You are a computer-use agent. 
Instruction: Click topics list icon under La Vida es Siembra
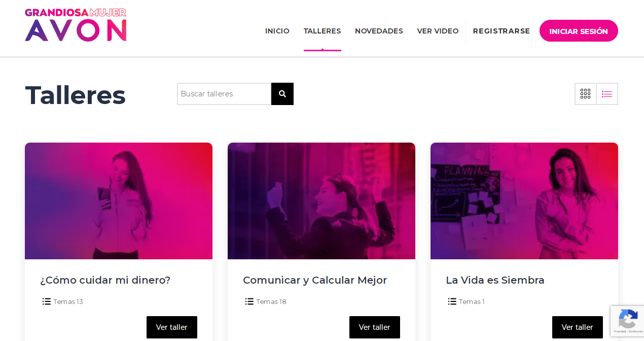[452, 301]
